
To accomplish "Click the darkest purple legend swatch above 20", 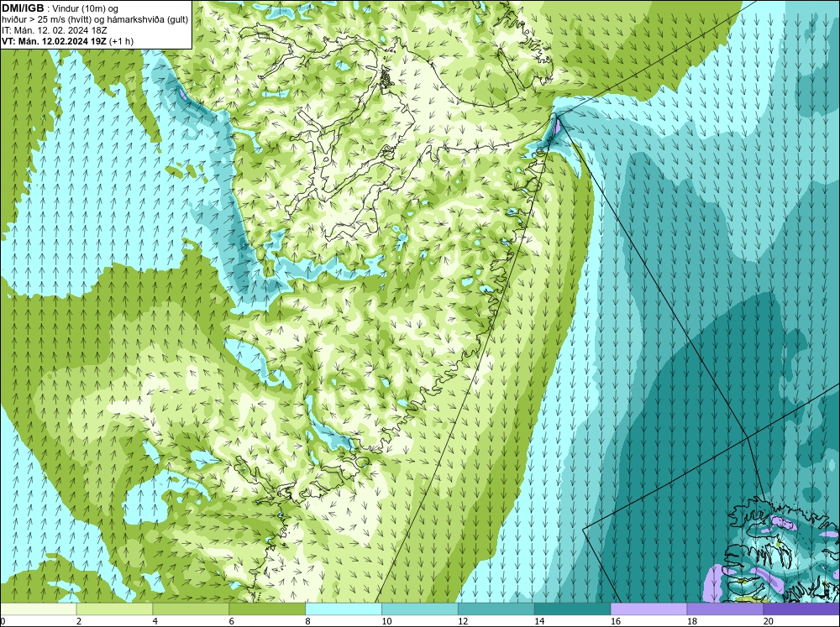I will (801, 609).
